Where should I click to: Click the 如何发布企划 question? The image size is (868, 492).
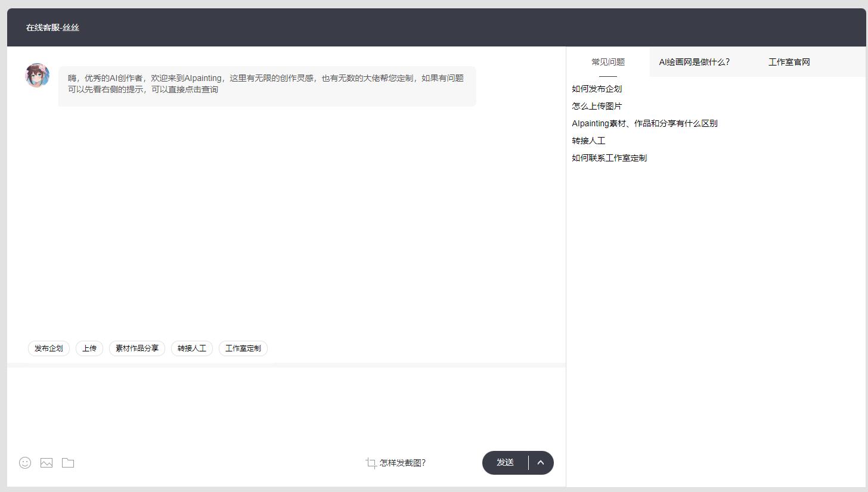[x=597, y=88]
